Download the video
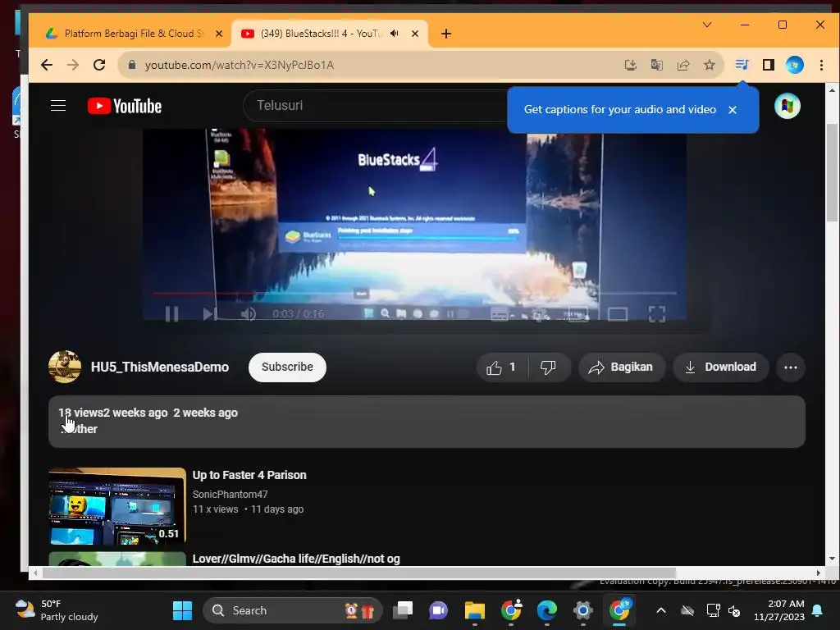Image resolution: width=840 pixels, height=630 pixels. 720,367
